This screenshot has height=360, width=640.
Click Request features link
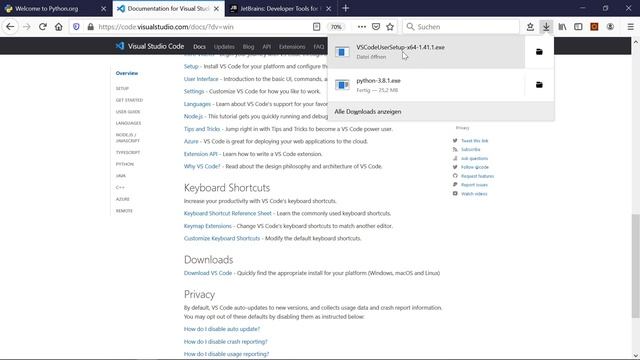point(477,176)
